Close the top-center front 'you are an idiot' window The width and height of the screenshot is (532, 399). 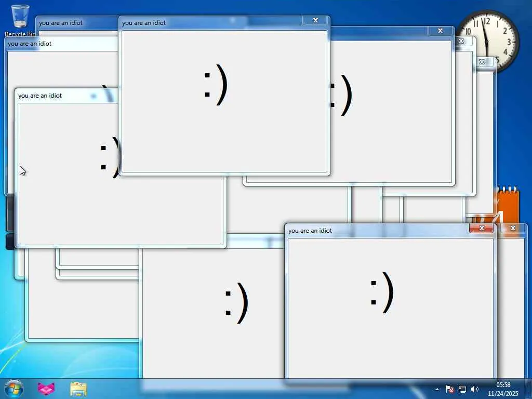tap(315, 21)
